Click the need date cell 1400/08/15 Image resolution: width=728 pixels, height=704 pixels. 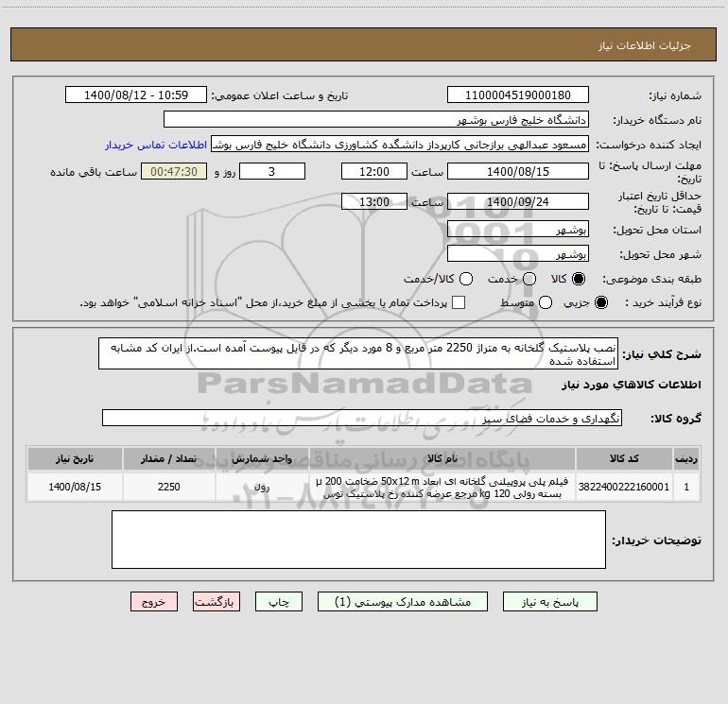click(75, 487)
